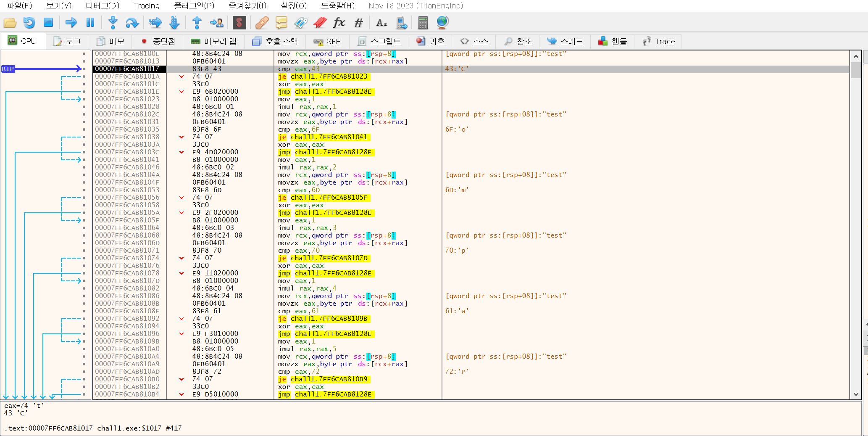Click the disassembly scrollbar down arrow
Viewport: 868px width, 436px height.
(x=856, y=394)
